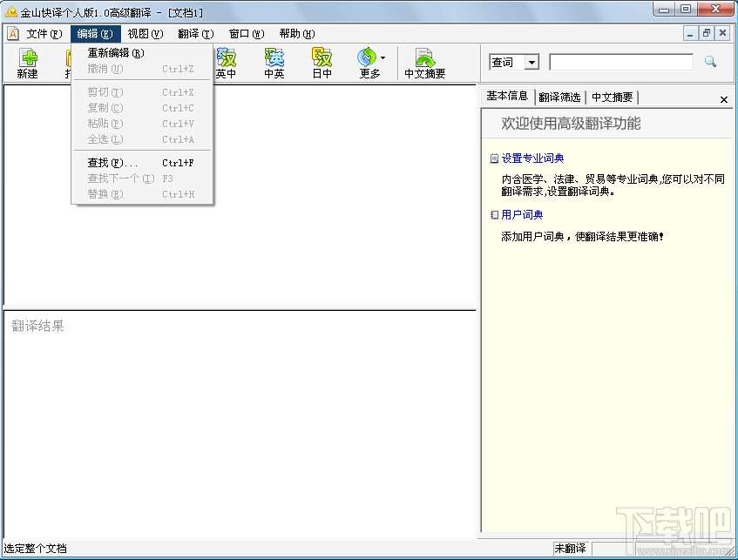Click the English-to-Chinese (英中) translate icon
This screenshot has height=560, width=738.
click(x=226, y=63)
